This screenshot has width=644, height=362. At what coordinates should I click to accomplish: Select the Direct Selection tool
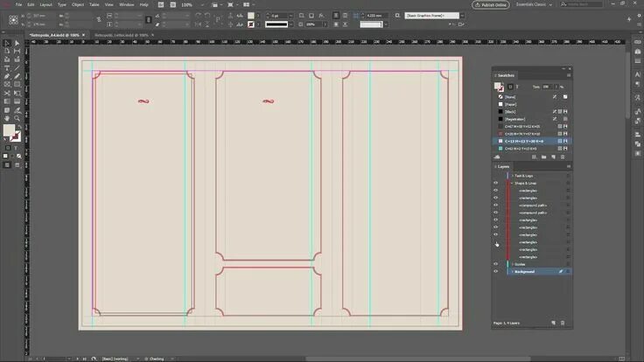coord(17,43)
